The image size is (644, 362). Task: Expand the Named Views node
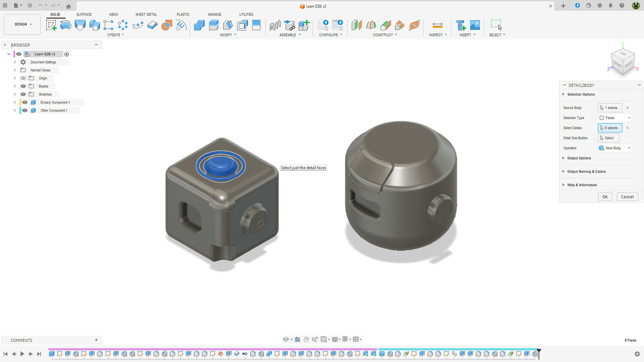coord(15,70)
